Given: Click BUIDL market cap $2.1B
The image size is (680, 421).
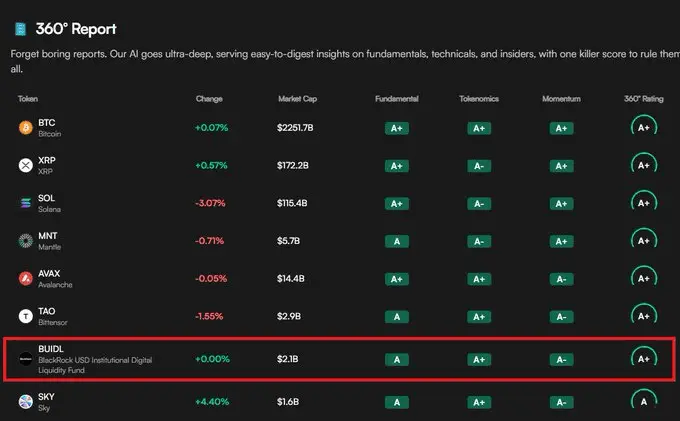Looking at the screenshot, I should coord(288,359).
